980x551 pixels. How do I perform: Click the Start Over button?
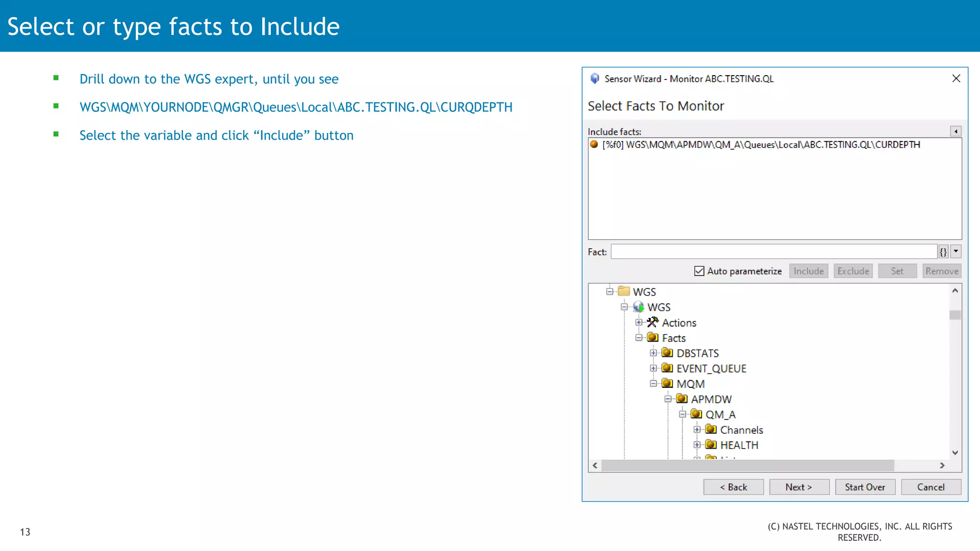click(x=865, y=487)
